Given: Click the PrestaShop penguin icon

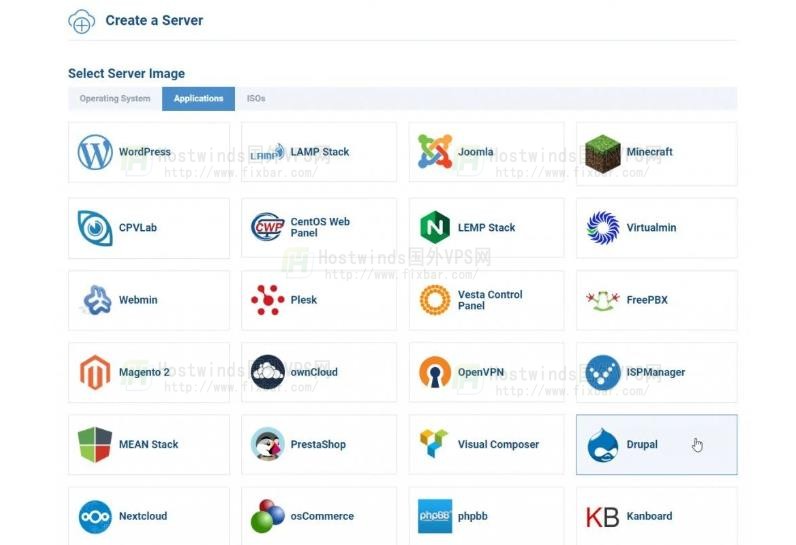Looking at the screenshot, I should click(x=268, y=444).
